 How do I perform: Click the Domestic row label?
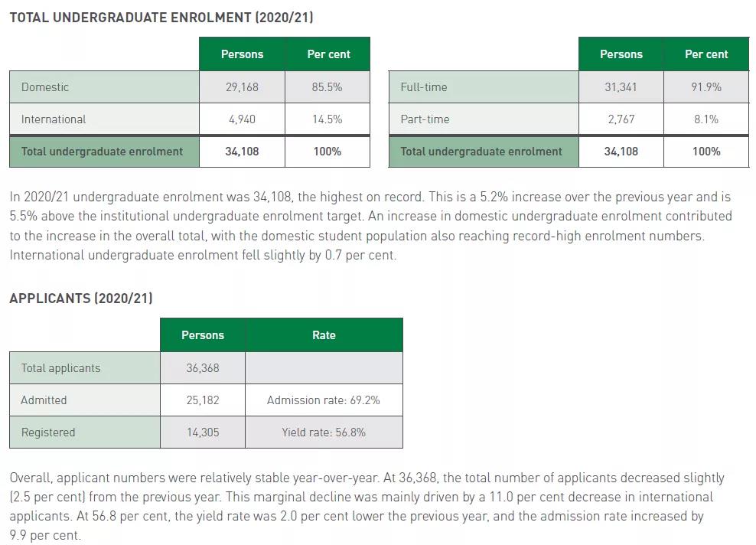pyautogui.click(x=104, y=87)
